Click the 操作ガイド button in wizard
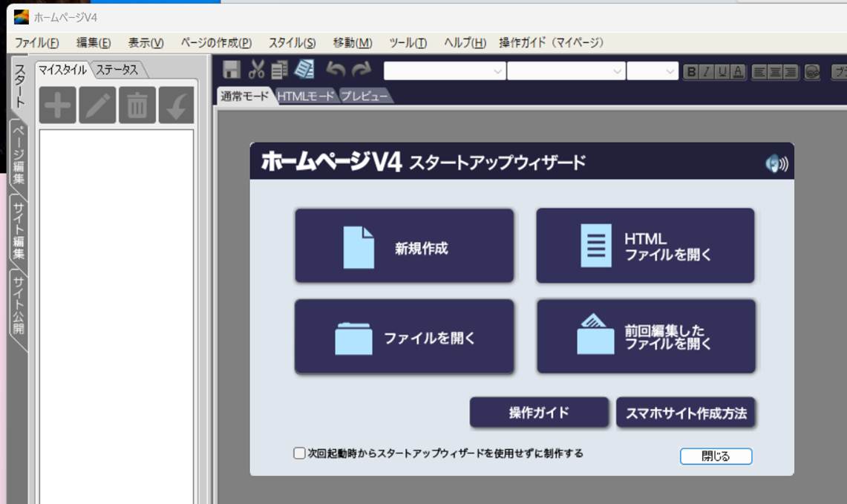Image resolution: width=847 pixels, height=504 pixels. tap(539, 413)
